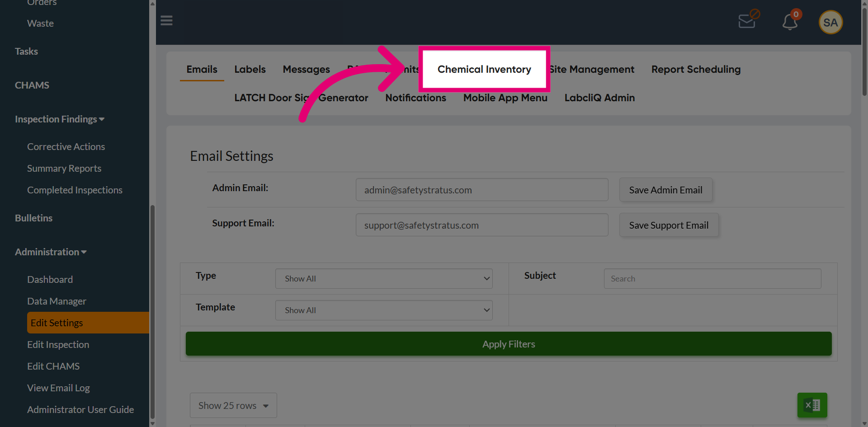The width and height of the screenshot is (868, 427).
Task: Open the Chemical Inventory tab
Action: pos(484,69)
